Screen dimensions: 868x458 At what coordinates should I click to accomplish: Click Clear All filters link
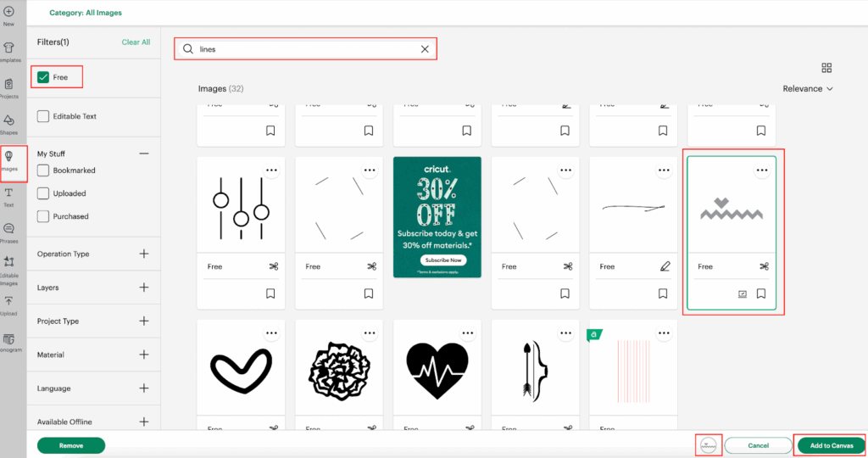pyautogui.click(x=136, y=42)
